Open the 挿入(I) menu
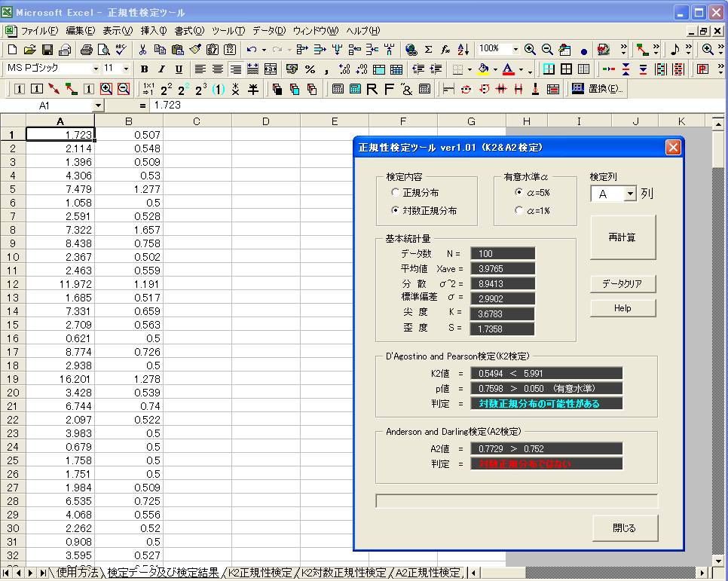Image resolution: width=728 pixels, height=581 pixels. pos(153,31)
